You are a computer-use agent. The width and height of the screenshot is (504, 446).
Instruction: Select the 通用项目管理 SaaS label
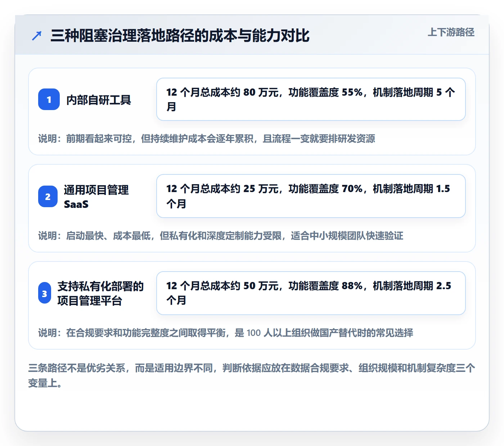coord(96,197)
